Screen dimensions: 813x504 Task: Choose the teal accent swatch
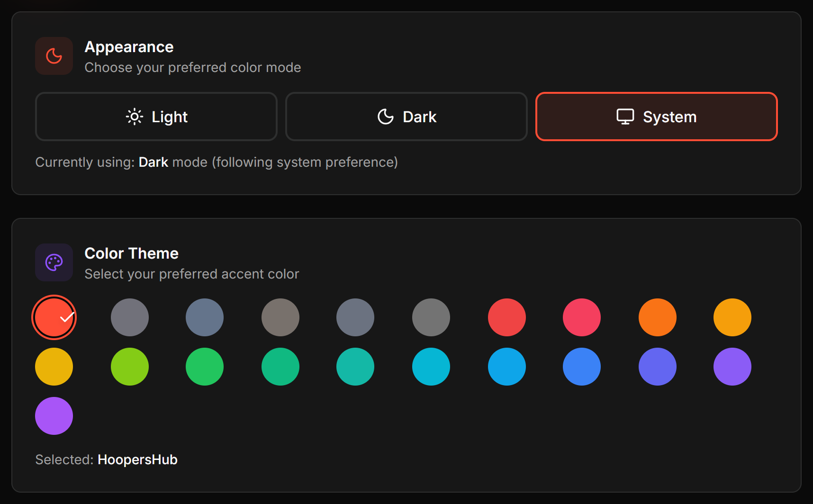tap(355, 367)
